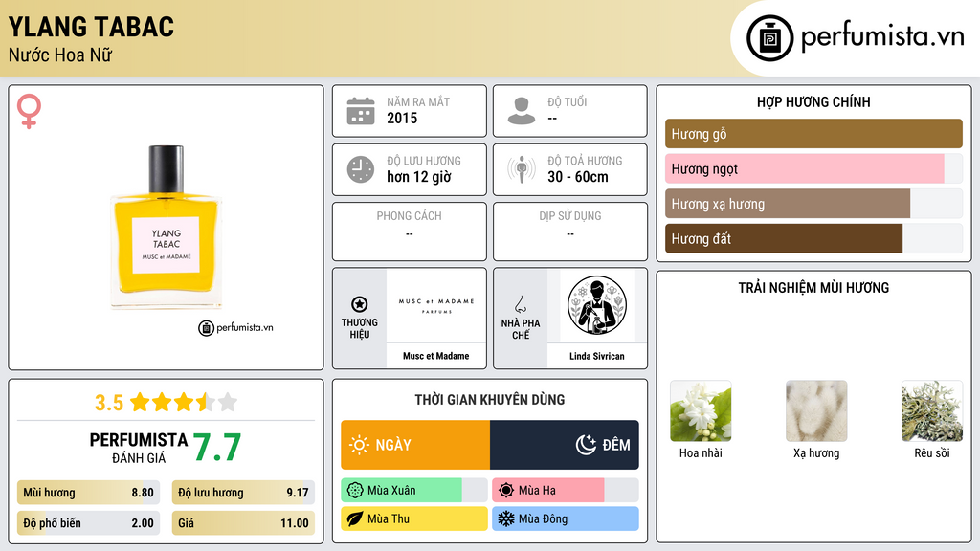
Task: Click the longevity value hơn 12 giờ
Action: click(419, 177)
